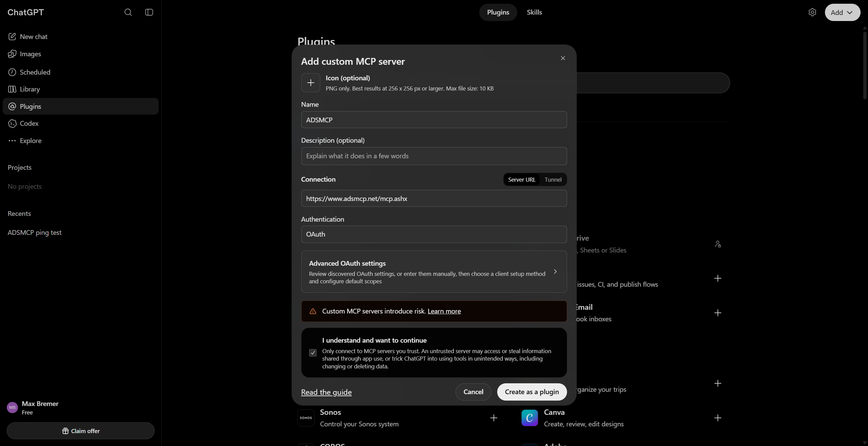Select Server URL connection mode
Image resolution: width=868 pixels, height=446 pixels.
coord(522,180)
